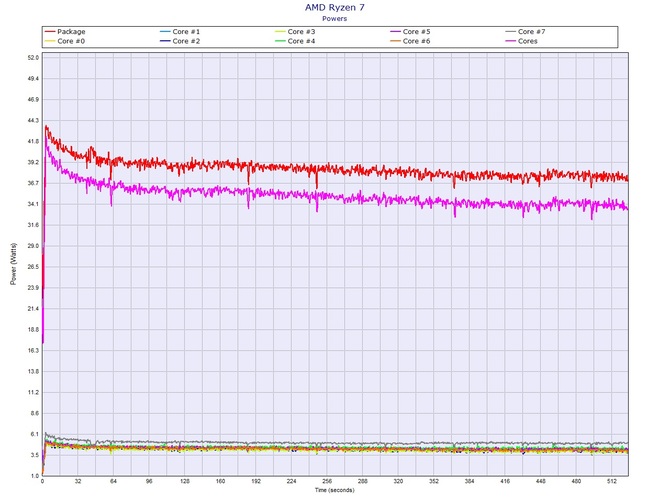The width and height of the screenshot is (670, 502).
Task: Click the 44.3 y-axis value
Action: point(33,120)
